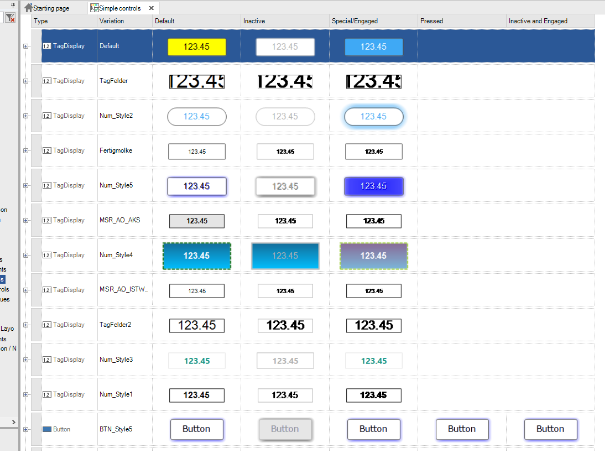Click the Inactive and Engaged column header
The width and height of the screenshot is (605, 451).
pos(550,21)
